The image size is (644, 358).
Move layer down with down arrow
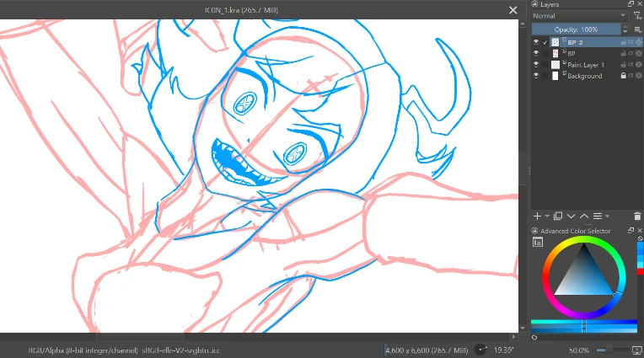pyautogui.click(x=572, y=216)
